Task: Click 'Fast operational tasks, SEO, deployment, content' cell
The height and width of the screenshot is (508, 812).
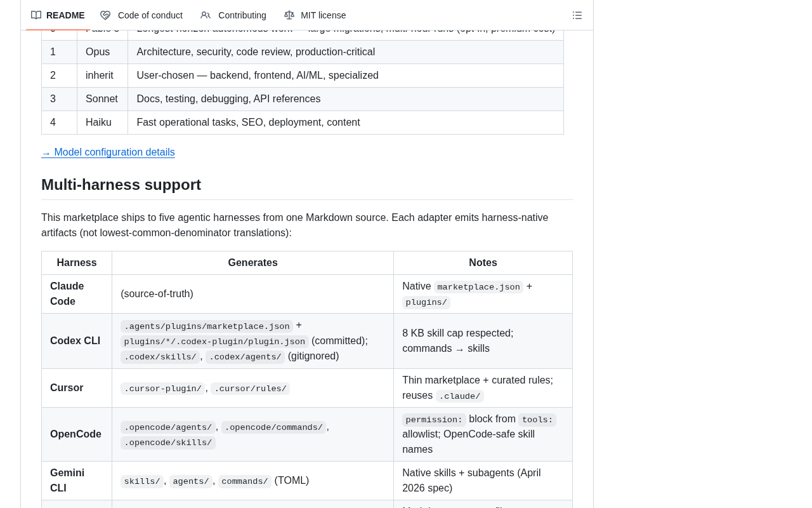Action: [x=346, y=123]
